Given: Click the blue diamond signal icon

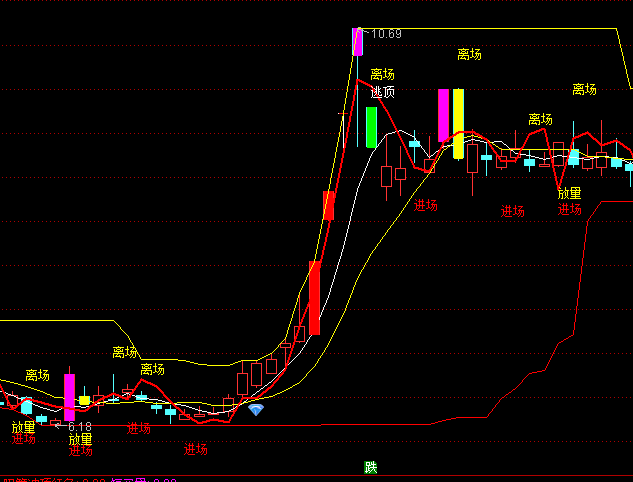Looking at the screenshot, I should pyautogui.click(x=257, y=410).
